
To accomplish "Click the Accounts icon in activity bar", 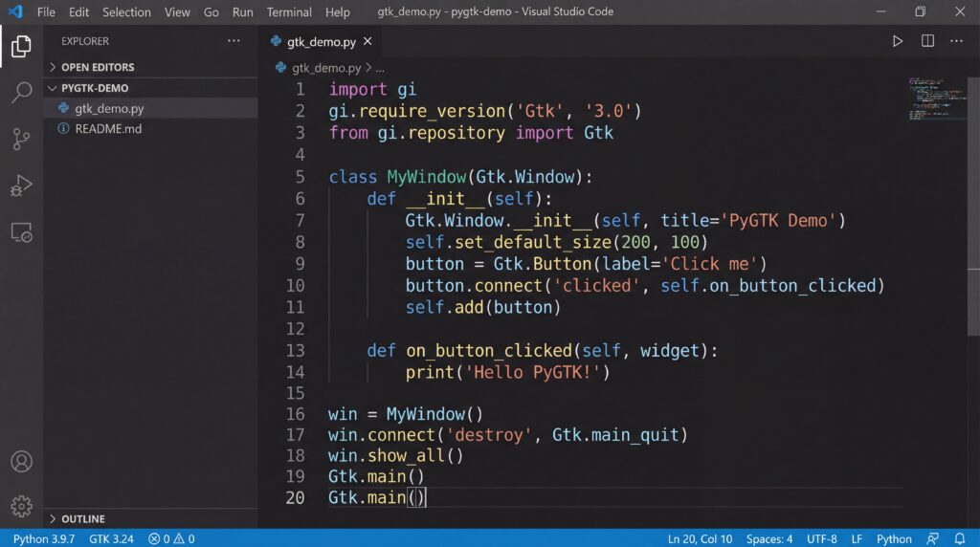I will [x=21, y=461].
